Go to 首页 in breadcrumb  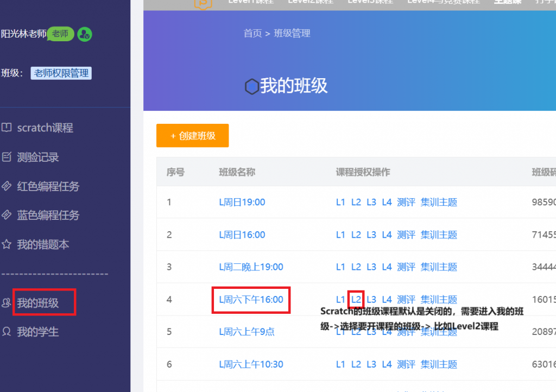(x=252, y=33)
